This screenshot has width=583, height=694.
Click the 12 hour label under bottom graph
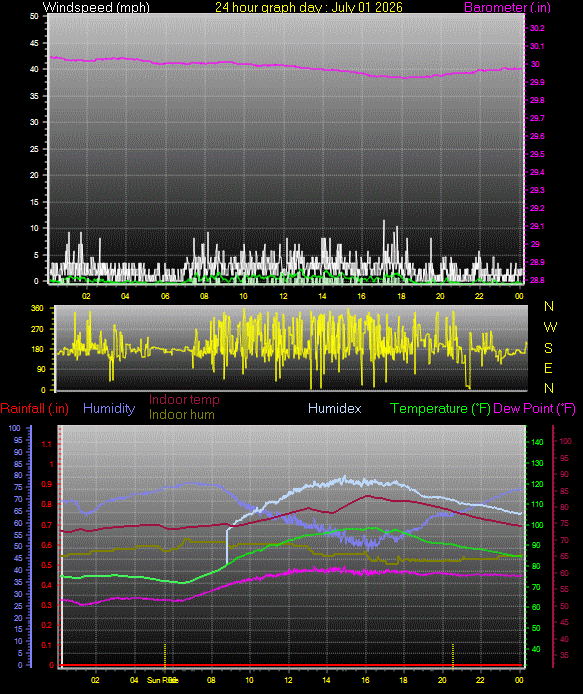(288, 680)
